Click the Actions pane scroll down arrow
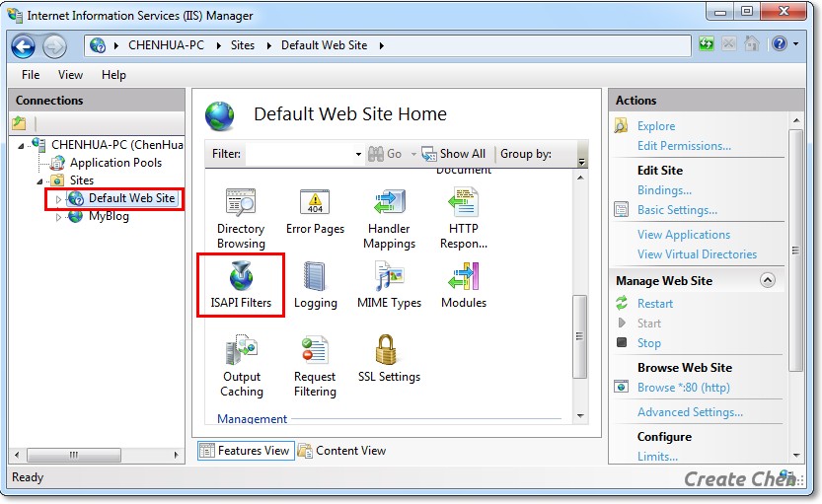 [796, 456]
